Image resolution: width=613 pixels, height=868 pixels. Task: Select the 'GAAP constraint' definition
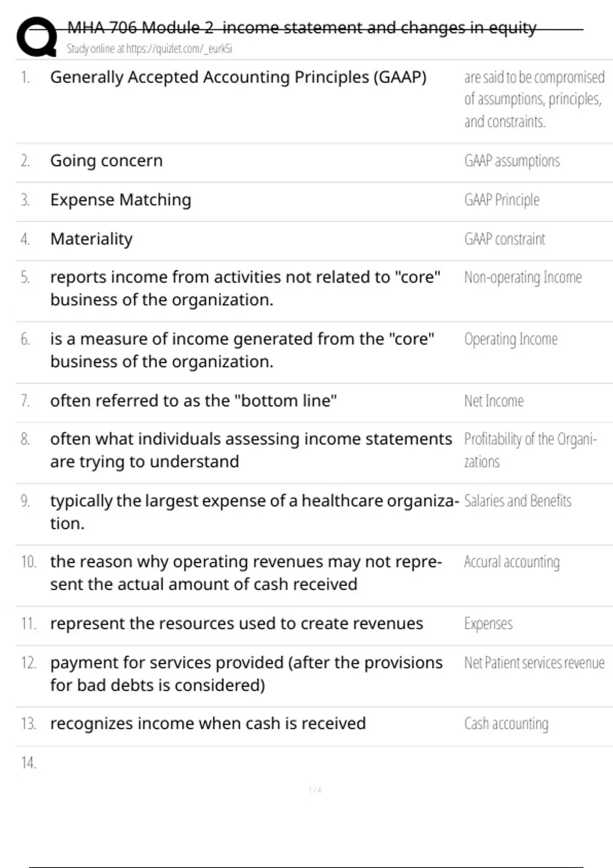pyautogui.click(x=505, y=239)
